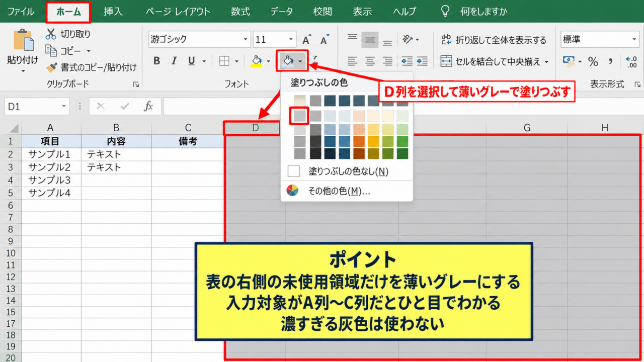Click セルを結合して中央揃え button
This screenshot has width=644, height=362.
pyautogui.click(x=495, y=61)
